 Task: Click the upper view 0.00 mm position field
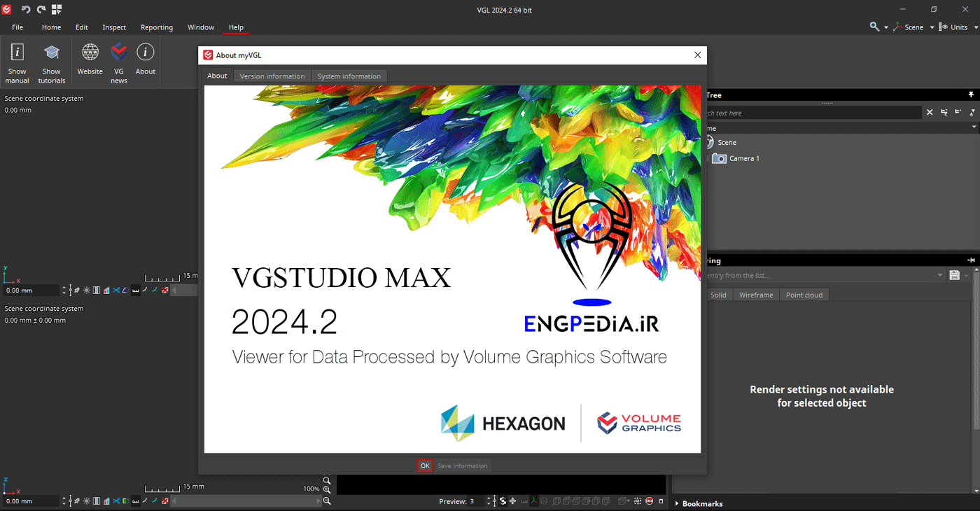pyautogui.click(x=31, y=290)
